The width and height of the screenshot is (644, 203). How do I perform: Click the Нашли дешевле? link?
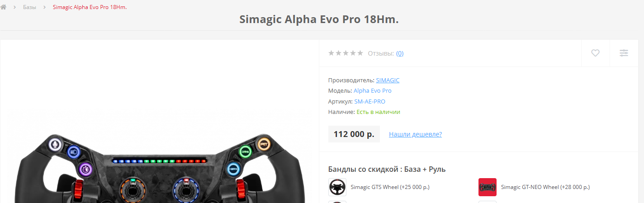coord(415,134)
